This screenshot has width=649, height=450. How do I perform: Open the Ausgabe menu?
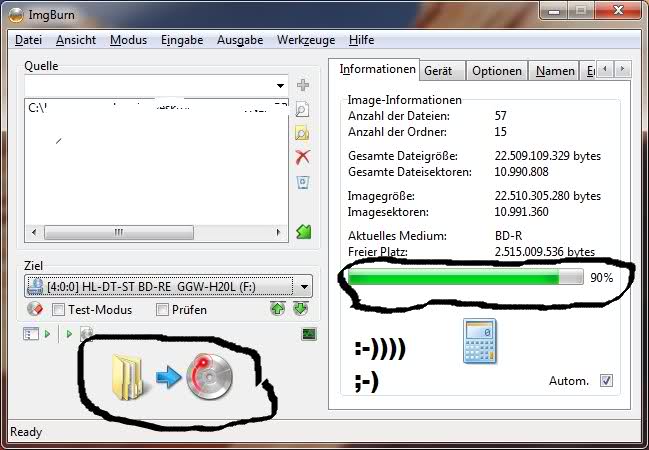240,40
